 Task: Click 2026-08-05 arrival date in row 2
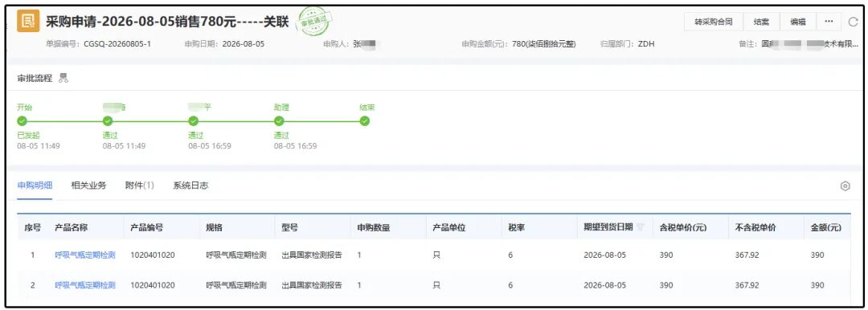pyautogui.click(x=605, y=285)
